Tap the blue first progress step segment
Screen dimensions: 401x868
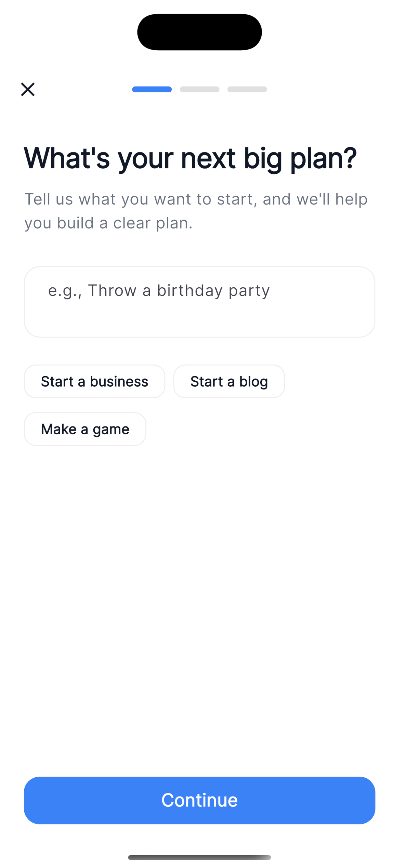[152, 89]
